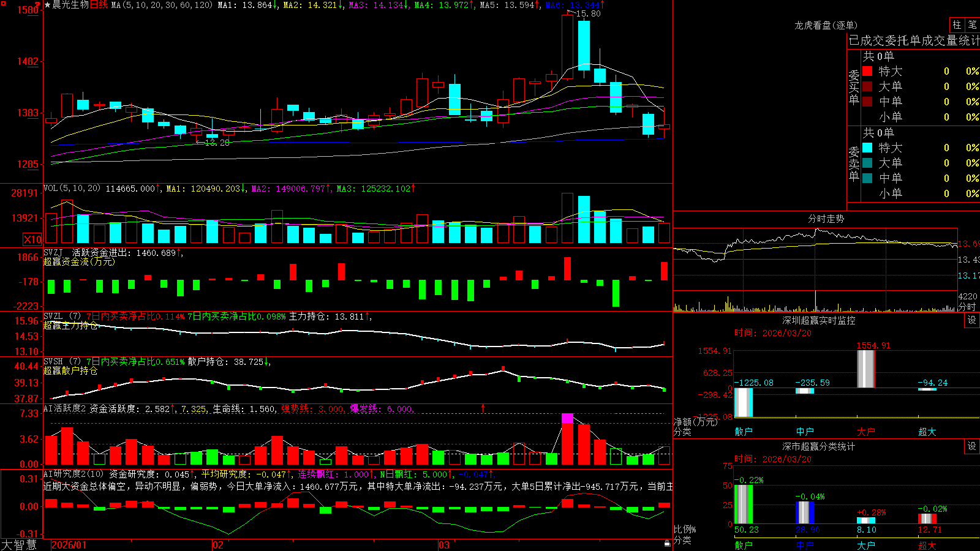Click the white star before 晨光生物
980x551 pixels.
point(48,5)
